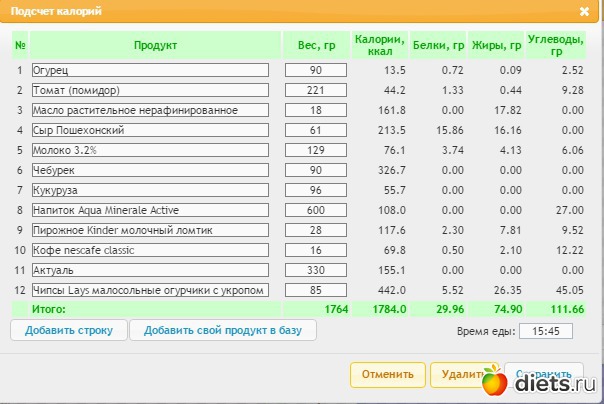Select the Огурец product field
This screenshot has width=604, height=404.
click(150, 70)
